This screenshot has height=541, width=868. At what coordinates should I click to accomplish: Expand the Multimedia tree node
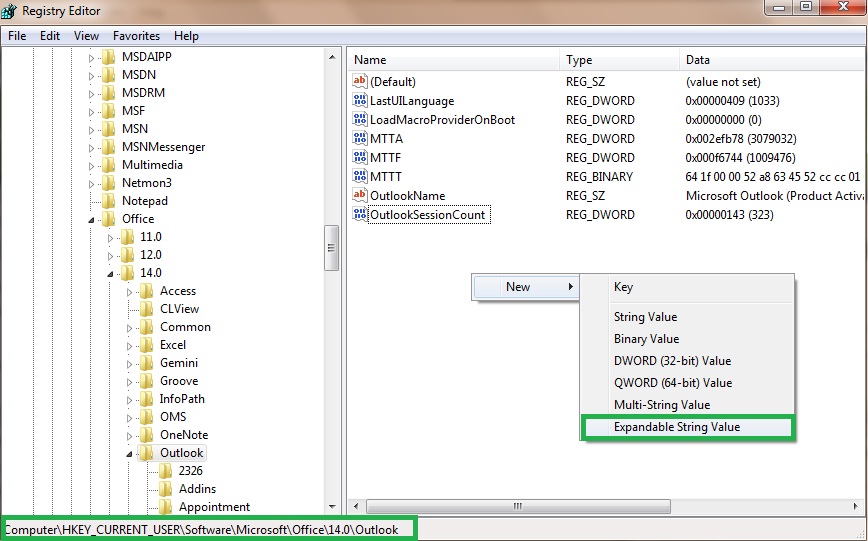click(92, 166)
